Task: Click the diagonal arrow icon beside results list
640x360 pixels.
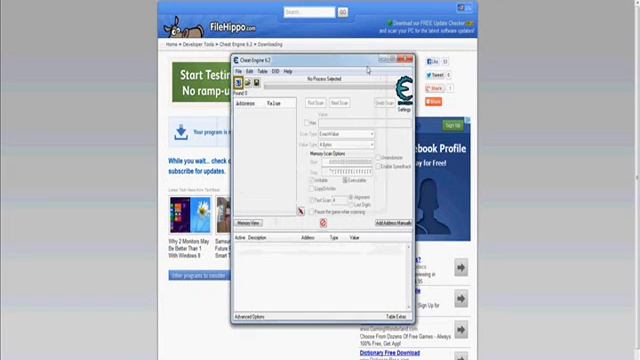Action: 301,211
